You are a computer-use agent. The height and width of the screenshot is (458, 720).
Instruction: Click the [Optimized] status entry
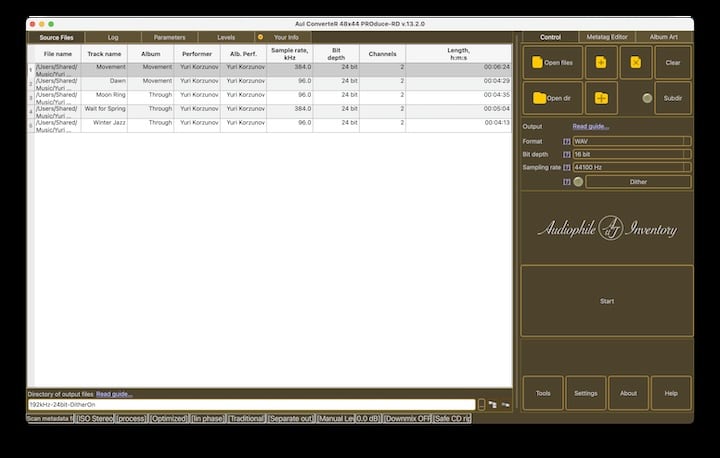point(169,418)
